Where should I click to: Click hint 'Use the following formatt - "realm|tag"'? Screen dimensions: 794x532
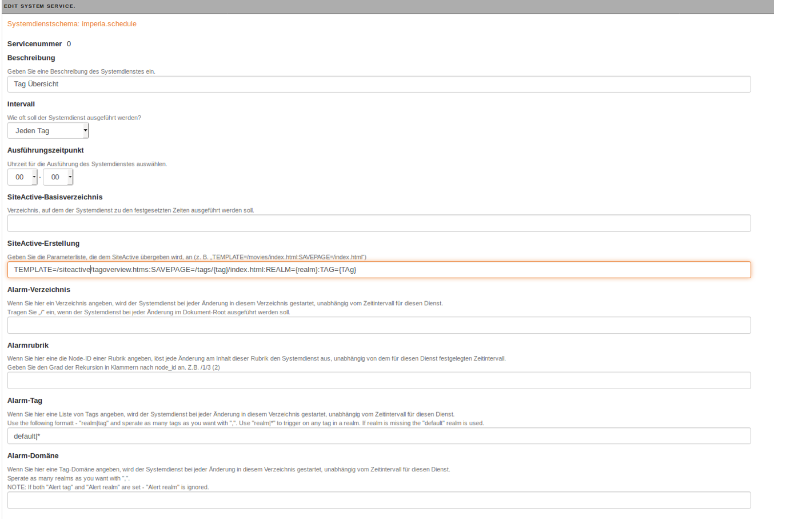246,423
